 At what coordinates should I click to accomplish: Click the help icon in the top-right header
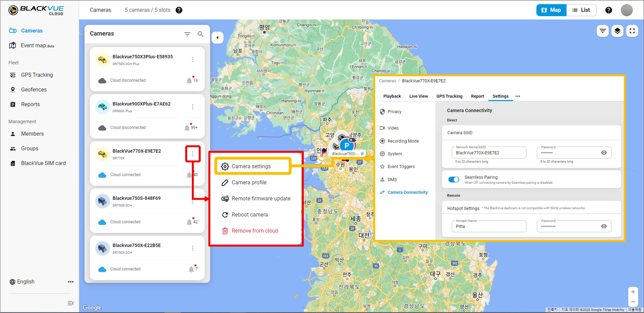pyautogui.click(x=608, y=10)
